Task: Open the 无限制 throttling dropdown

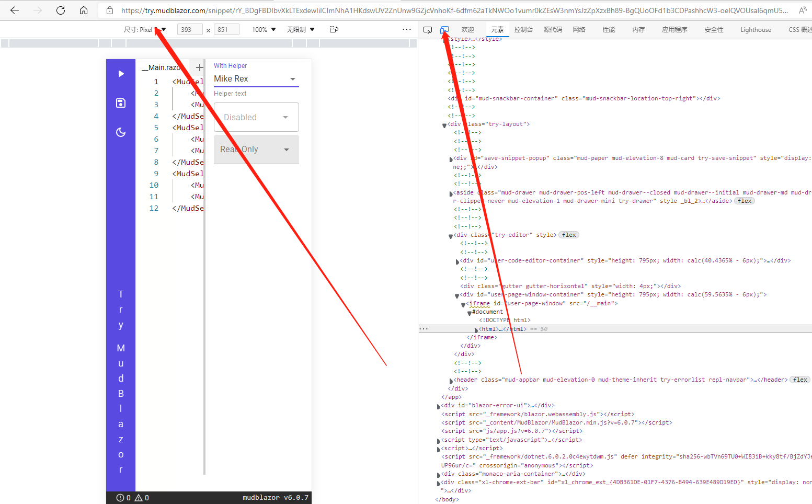Action: [x=301, y=30]
